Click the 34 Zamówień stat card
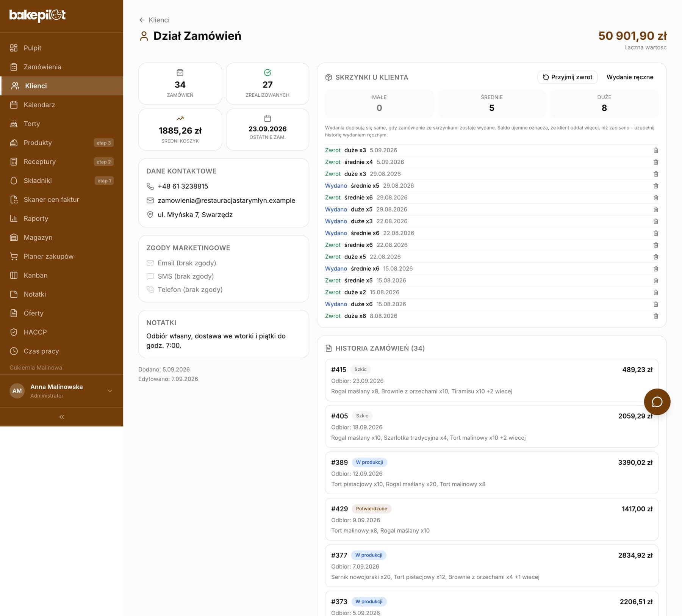682x616 pixels. [x=180, y=84]
